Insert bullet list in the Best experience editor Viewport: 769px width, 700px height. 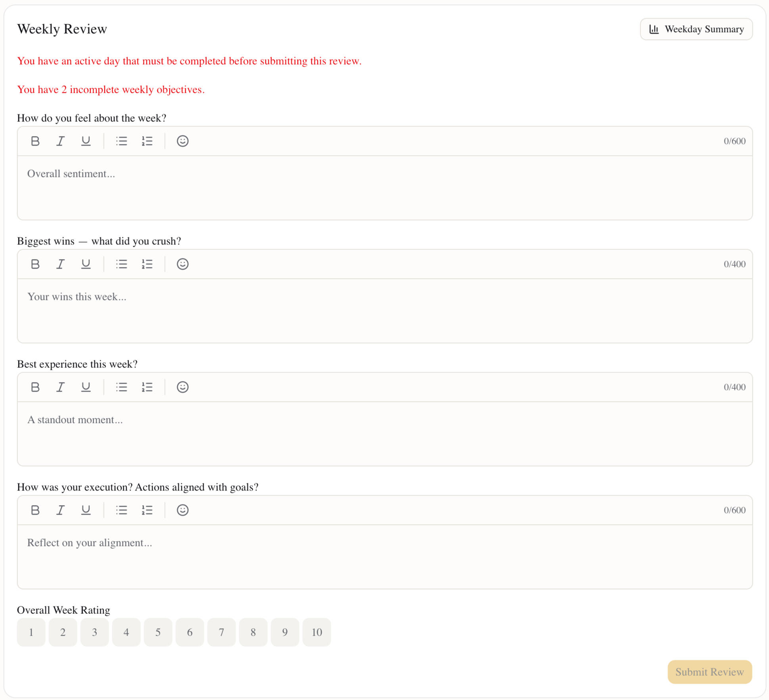tap(121, 387)
